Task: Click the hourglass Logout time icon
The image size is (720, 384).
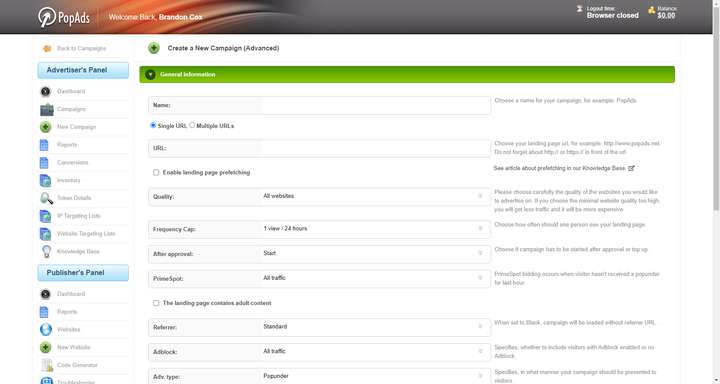Action: [x=579, y=9]
